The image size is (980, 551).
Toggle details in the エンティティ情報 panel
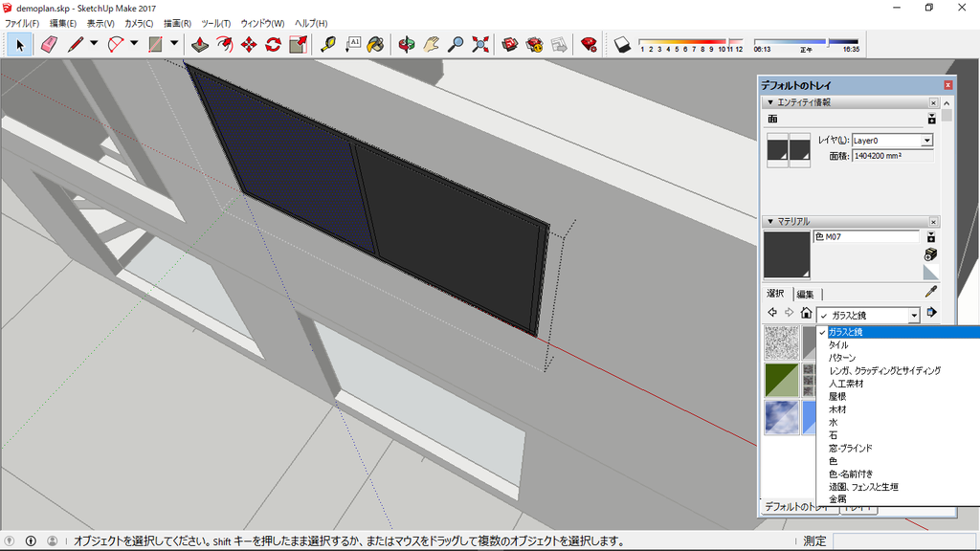point(931,119)
